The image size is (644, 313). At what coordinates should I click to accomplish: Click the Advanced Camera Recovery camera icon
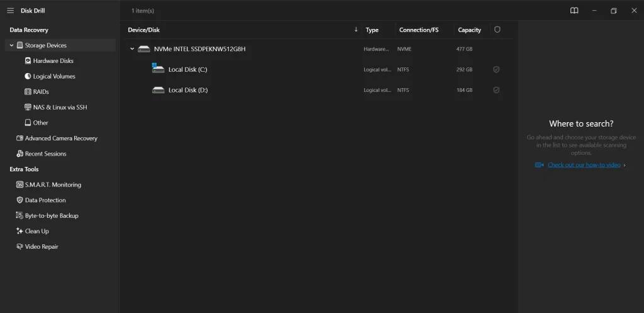pyautogui.click(x=19, y=138)
